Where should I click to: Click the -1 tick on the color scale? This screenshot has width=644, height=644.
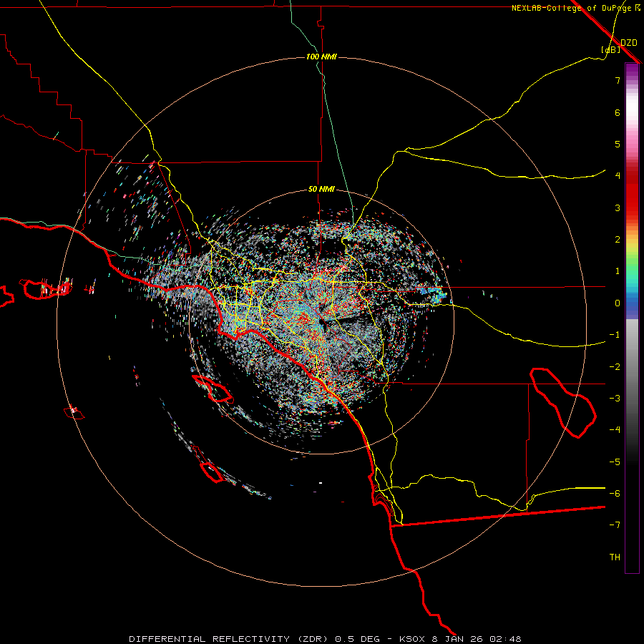click(x=615, y=335)
